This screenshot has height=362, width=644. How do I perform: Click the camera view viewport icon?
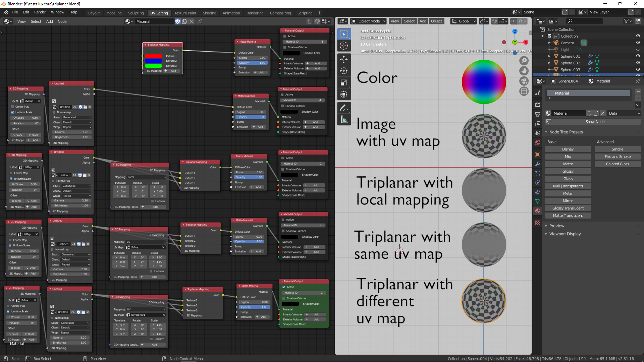pyautogui.click(x=524, y=81)
